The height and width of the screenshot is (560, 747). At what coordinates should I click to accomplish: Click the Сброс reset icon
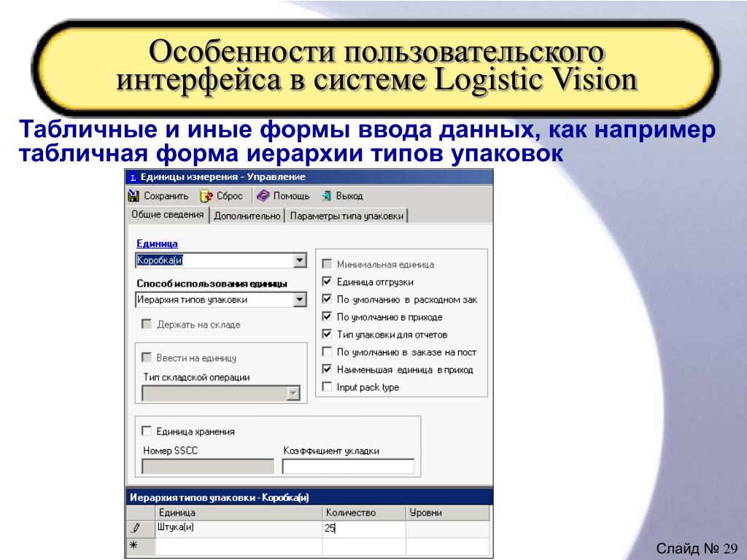[206, 195]
